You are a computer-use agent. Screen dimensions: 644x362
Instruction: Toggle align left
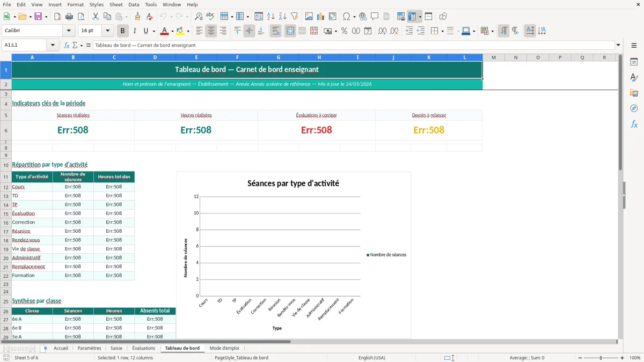pos(199,31)
